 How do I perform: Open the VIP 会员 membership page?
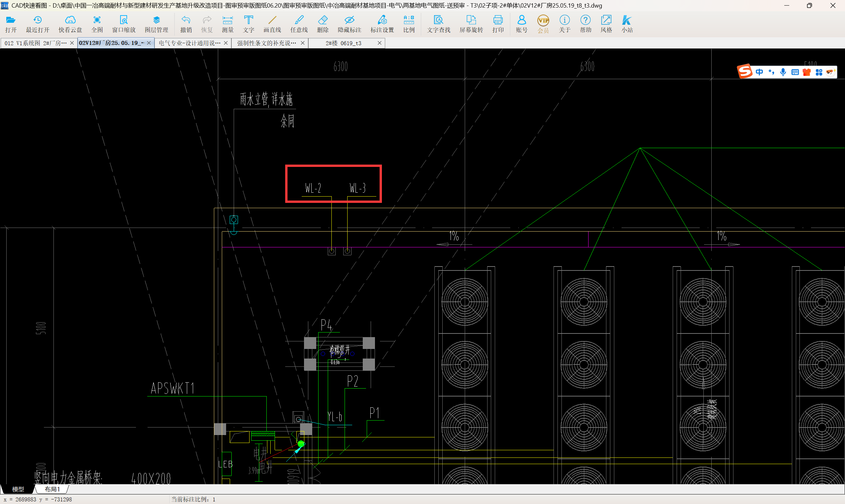coord(543,24)
